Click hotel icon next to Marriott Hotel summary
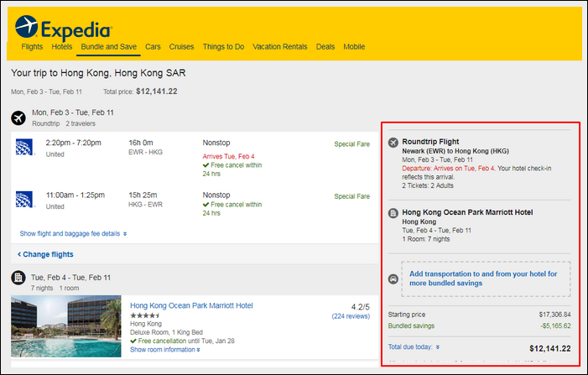Viewport: 588px width, 375px height. 393,213
